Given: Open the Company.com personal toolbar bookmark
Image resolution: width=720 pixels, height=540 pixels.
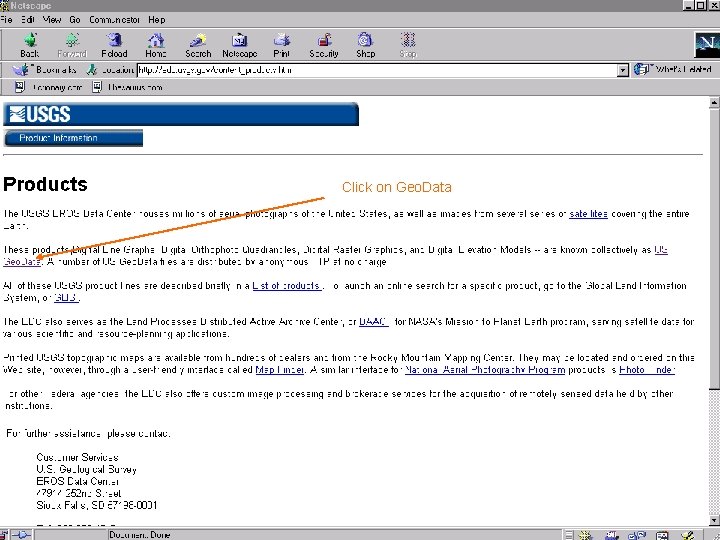Looking at the screenshot, I should click(48, 87).
